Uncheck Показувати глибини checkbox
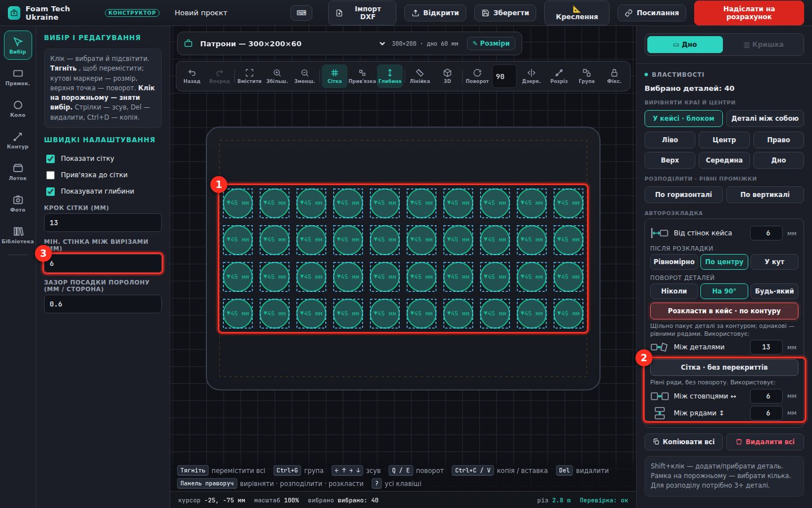The width and height of the screenshot is (812, 508). click(x=51, y=191)
